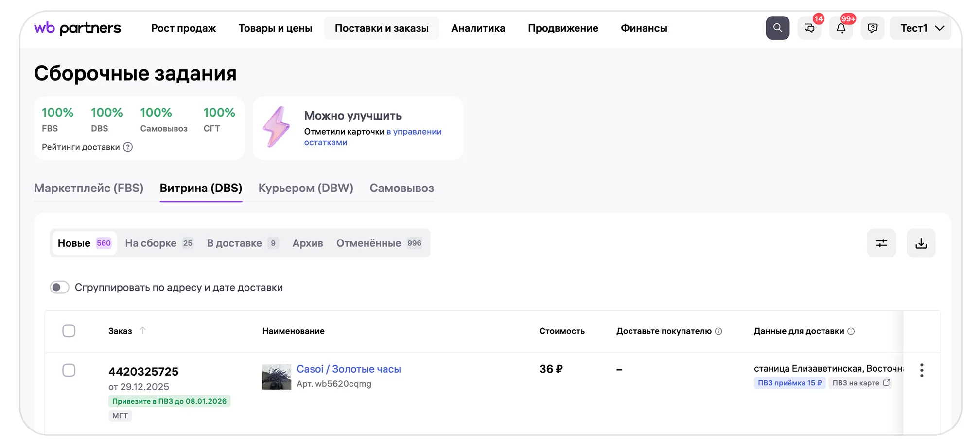980x446 pixels.
Task: Switch to Маркетплейс (FBS) tab
Action: (x=88, y=188)
